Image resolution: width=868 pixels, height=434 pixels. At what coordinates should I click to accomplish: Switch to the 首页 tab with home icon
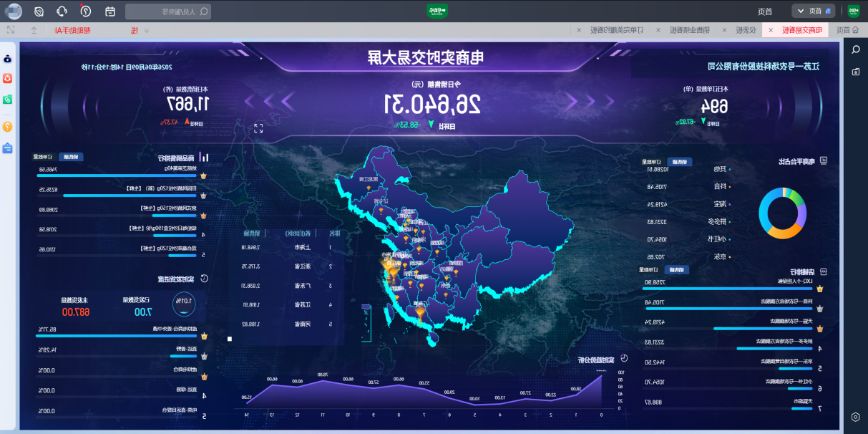(847, 30)
